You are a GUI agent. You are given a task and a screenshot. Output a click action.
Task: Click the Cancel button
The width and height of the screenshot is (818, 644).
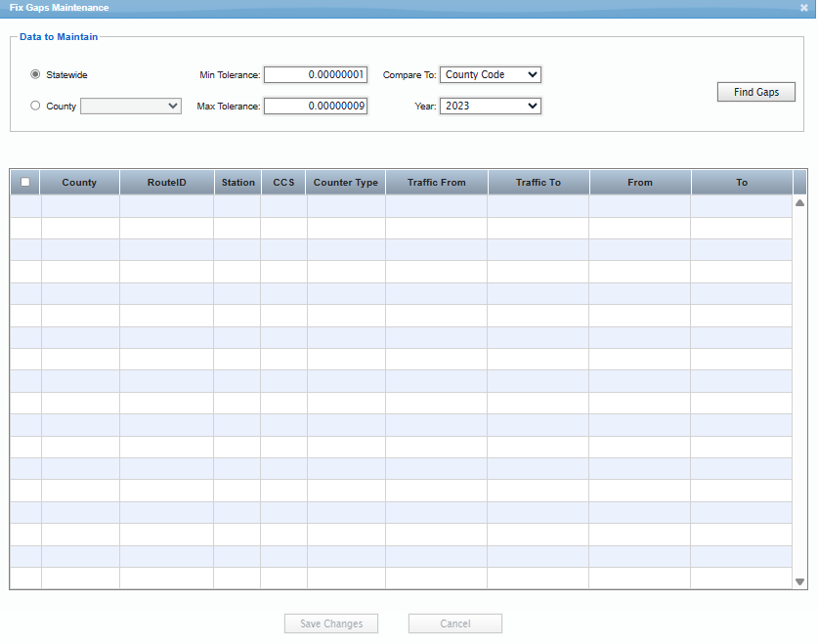tap(454, 623)
